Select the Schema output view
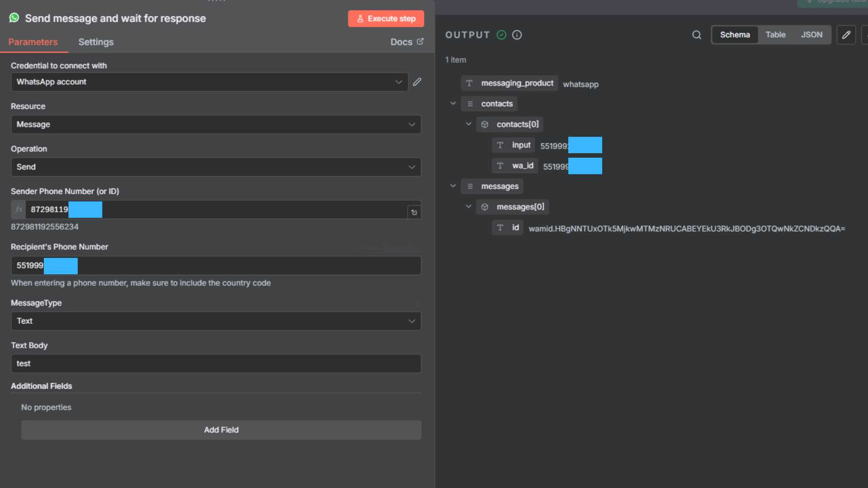868x488 pixels. pos(735,35)
